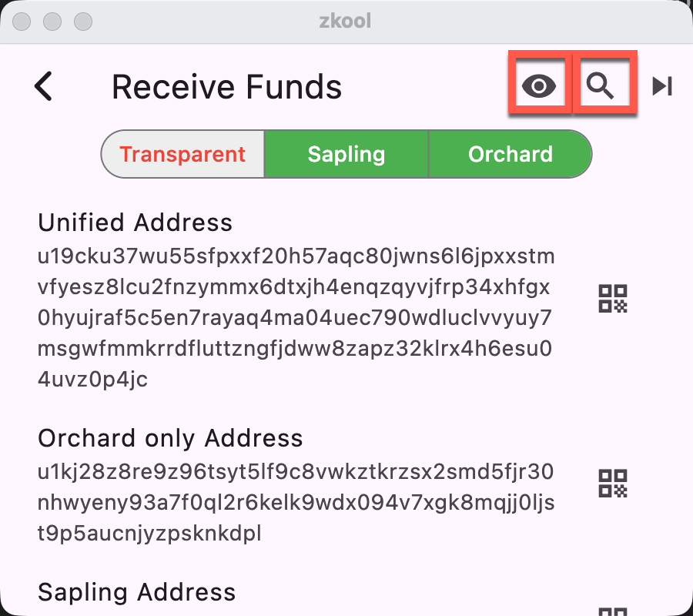Image resolution: width=693 pixels, height=616 pixels.
Task: Navigate back with the left chevron arrow
Action: (44, 86)
